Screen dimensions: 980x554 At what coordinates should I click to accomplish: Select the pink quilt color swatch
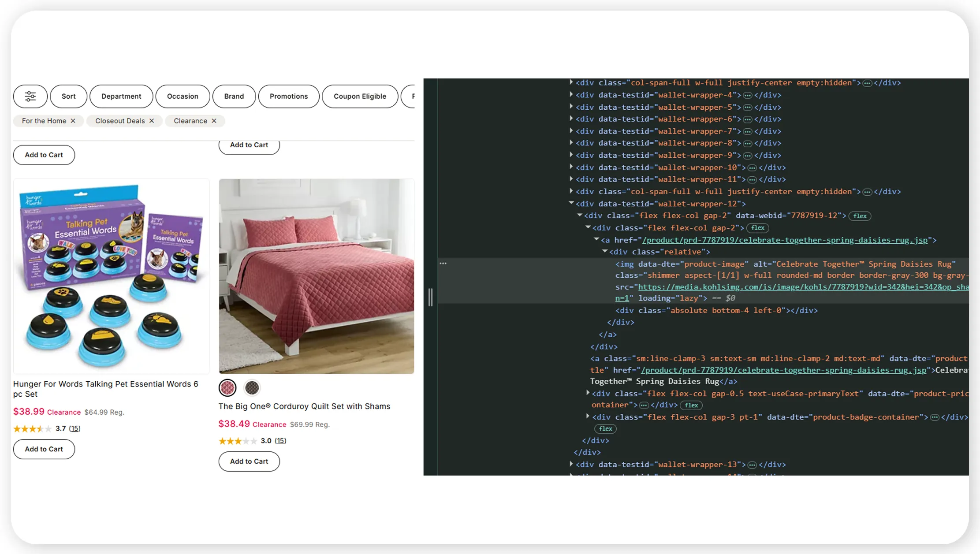227,388
